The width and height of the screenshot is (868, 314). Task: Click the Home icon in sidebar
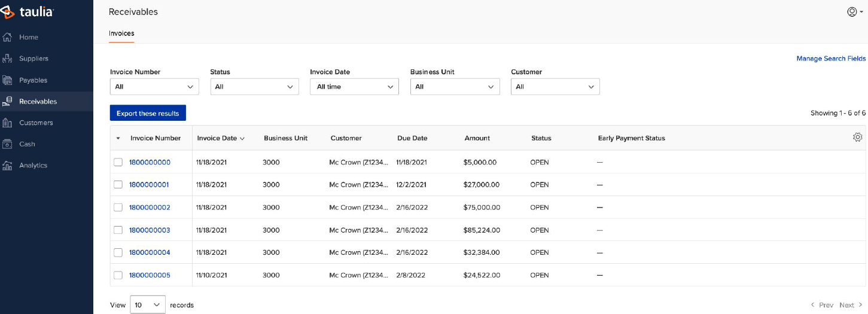coord(8,37)
